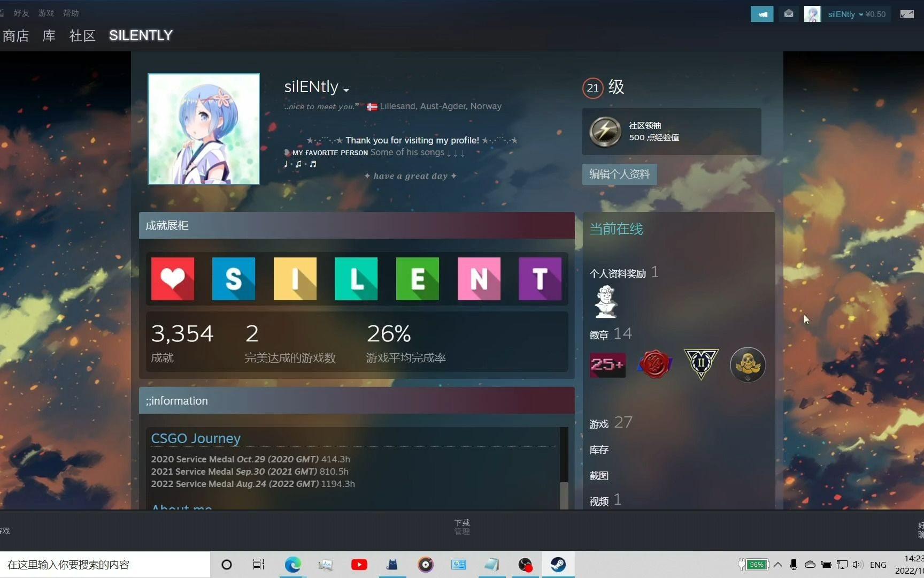Open the 社区领袖 community leader badge

[672, 132]
